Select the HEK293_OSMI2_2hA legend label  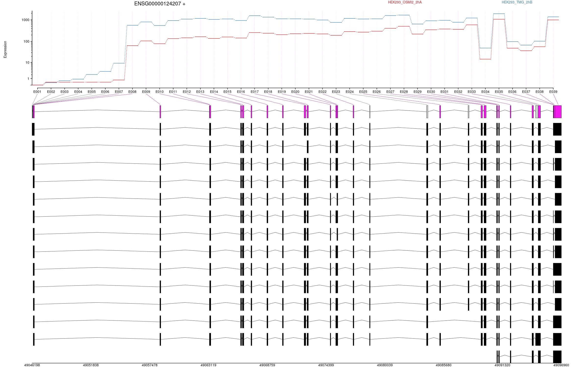405,2
